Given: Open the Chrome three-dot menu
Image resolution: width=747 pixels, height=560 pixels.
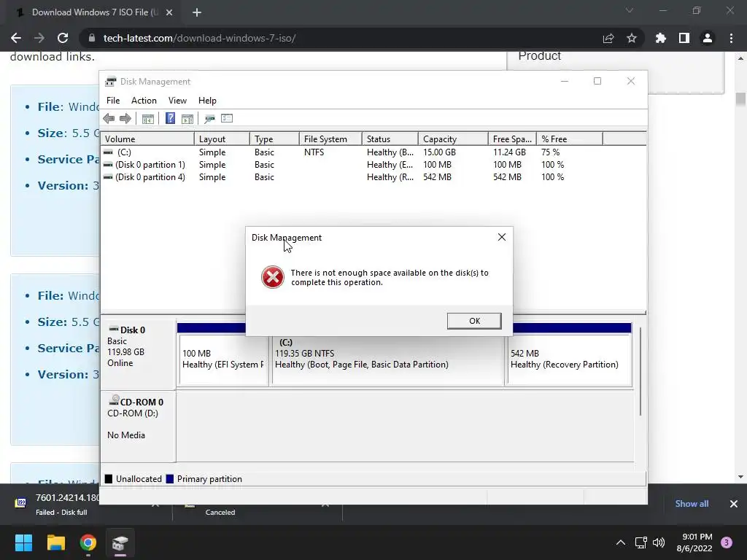Looking at the screenshot, I should [731, 38].
